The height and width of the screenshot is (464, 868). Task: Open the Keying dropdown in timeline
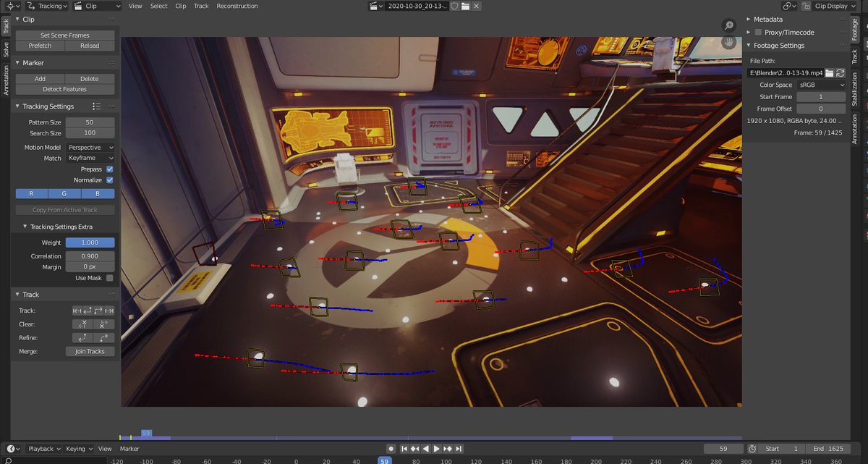[x=79, y=449]
